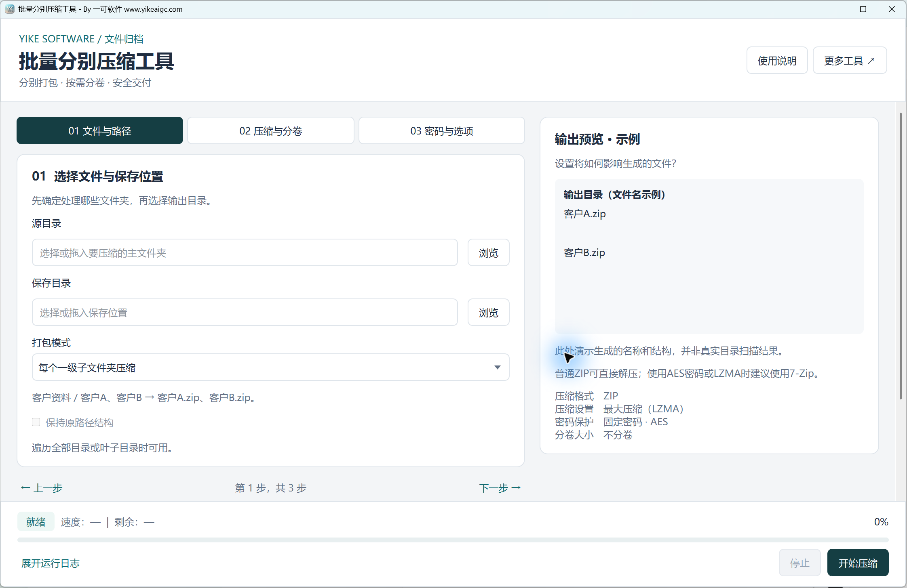Browse for the 保存目录 save location

tap(488, 313)
